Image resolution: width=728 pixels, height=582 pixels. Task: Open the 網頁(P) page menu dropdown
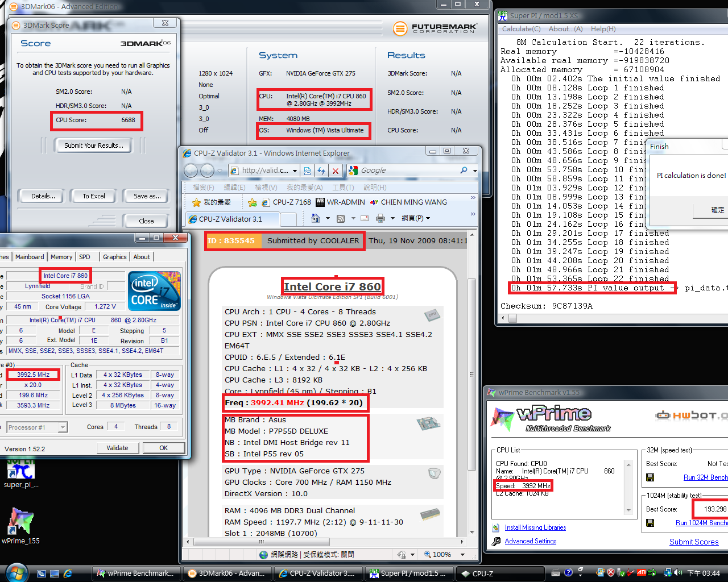416,218
